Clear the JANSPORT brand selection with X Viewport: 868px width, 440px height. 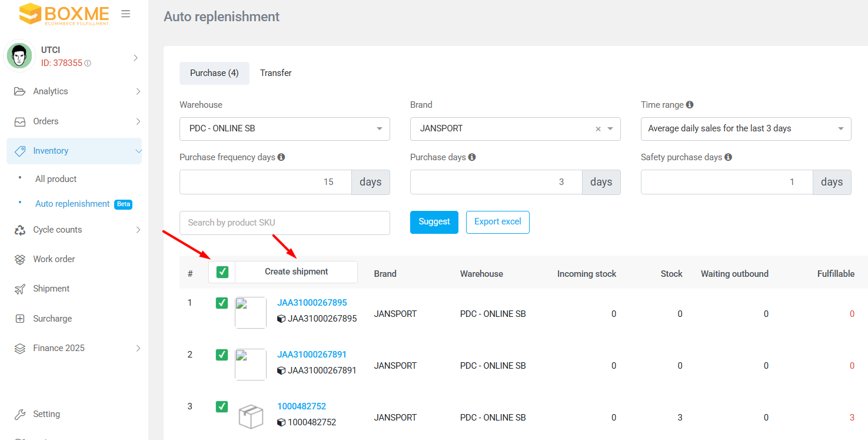coord(598,129)
